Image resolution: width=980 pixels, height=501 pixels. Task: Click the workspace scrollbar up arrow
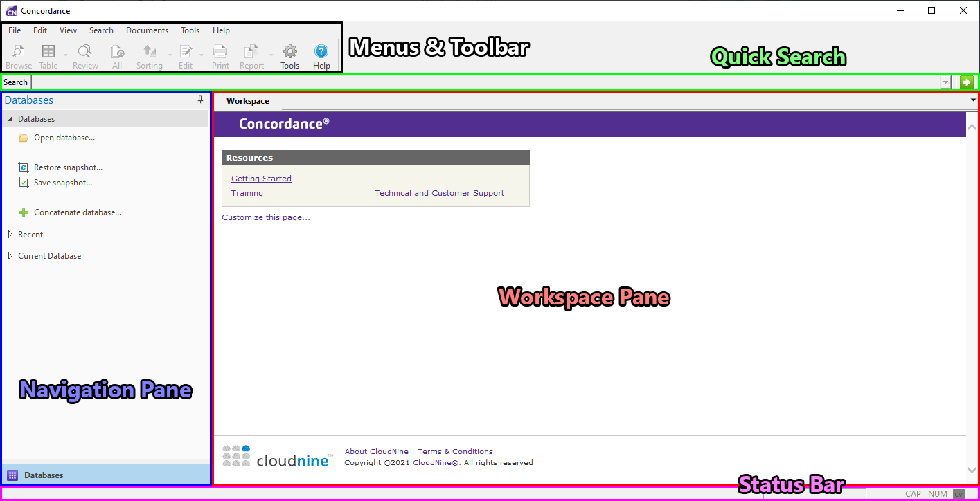point(972,127)
